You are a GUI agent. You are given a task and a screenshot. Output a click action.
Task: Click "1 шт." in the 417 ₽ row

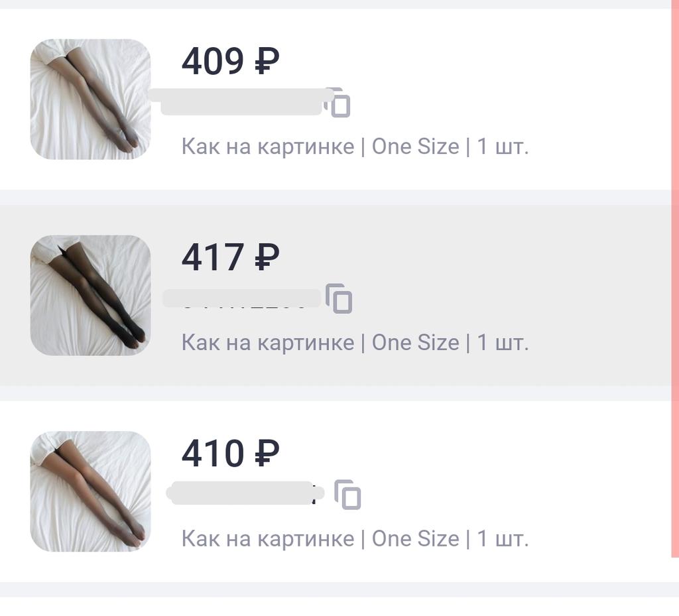503,343
